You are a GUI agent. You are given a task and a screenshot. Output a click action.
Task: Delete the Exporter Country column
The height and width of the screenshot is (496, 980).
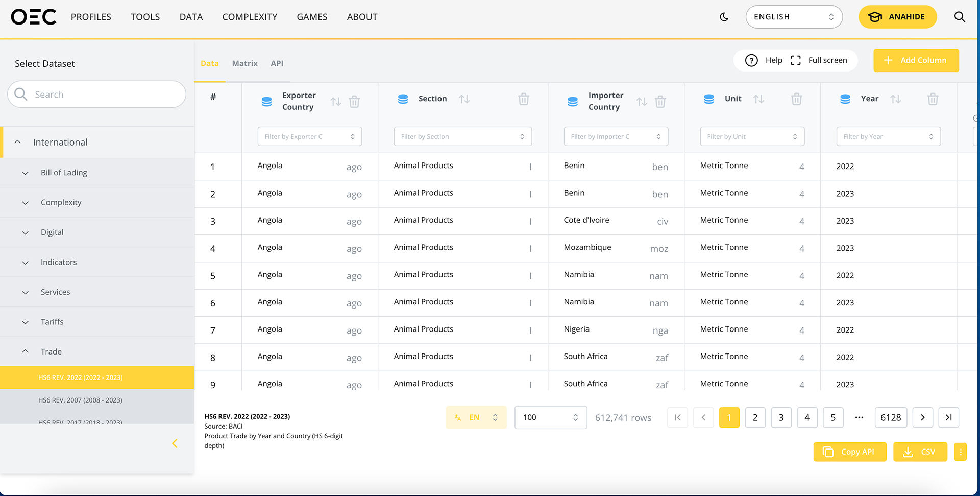354,102
